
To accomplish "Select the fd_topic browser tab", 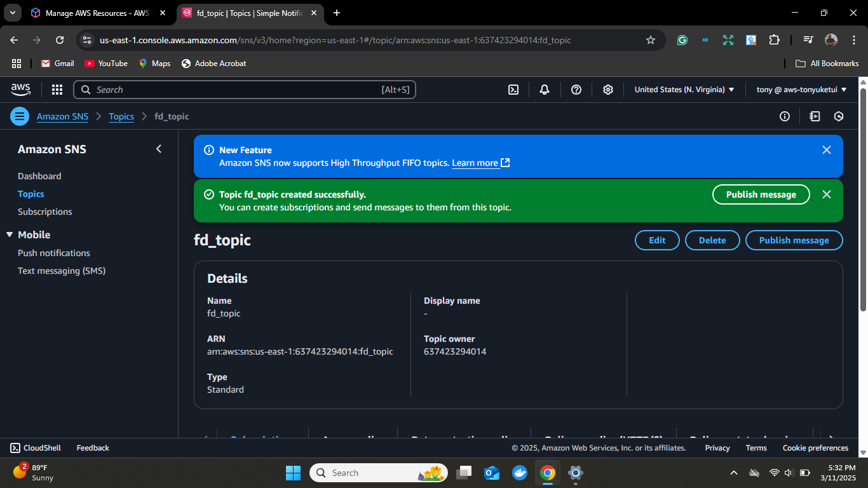I will [x=250, y=13].
